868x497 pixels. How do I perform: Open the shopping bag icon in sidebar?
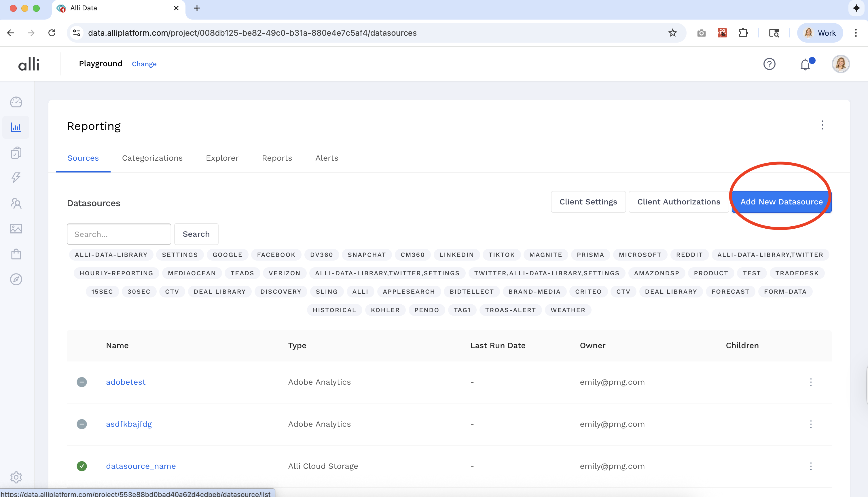coord(16,254)
